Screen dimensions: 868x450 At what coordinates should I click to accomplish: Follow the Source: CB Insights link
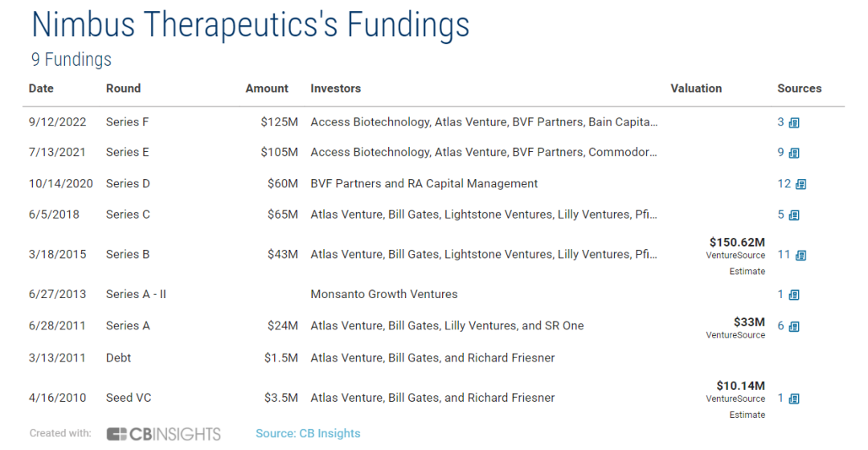tap(308, 434)
